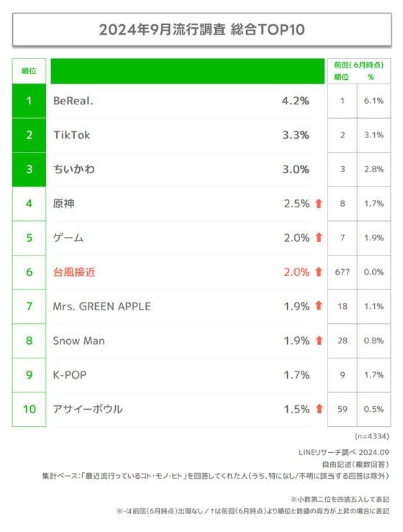The image size is (403, 532).
Task: Click the 順位 column header
Action: click(x=30, y=71)
